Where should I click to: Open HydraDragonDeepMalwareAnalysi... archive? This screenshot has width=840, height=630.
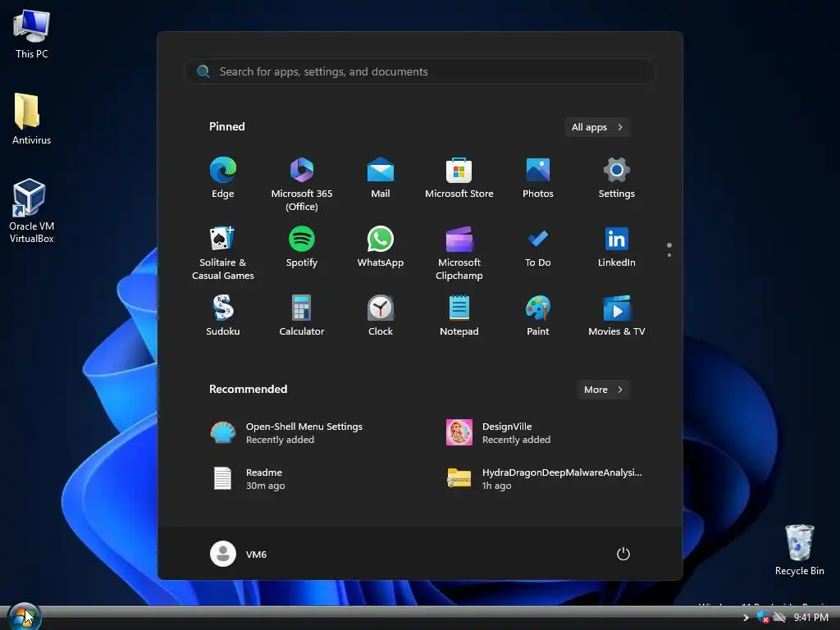546,478
